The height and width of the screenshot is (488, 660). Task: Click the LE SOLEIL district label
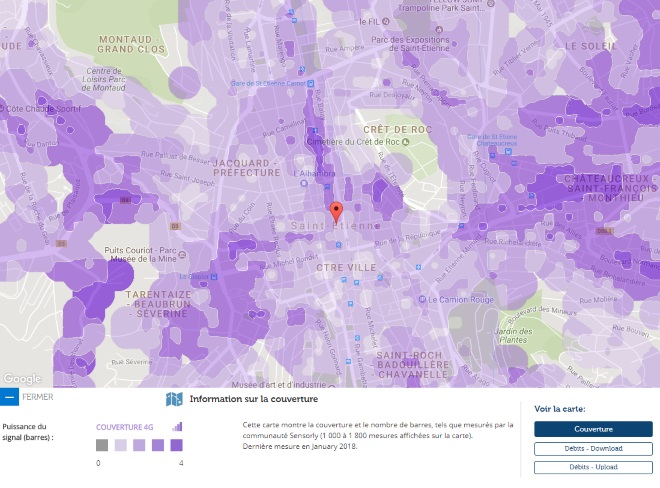(x=591, y=46)
